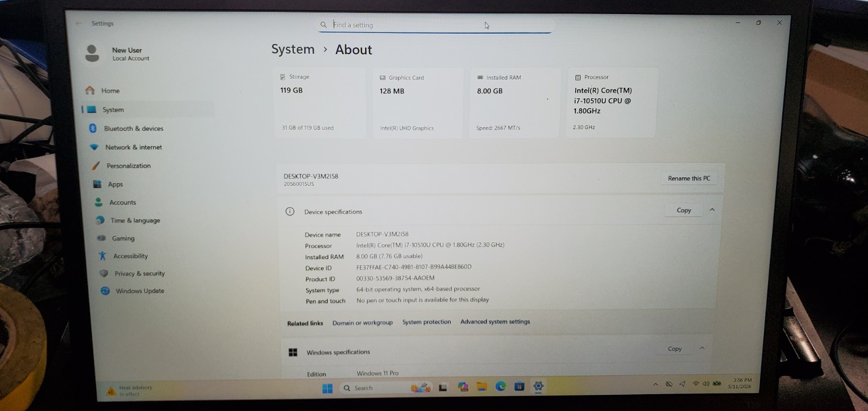The height and width of the screenshot is (411, 868).
Task: Go to Network & internet settings
Action: pos(133,147)
